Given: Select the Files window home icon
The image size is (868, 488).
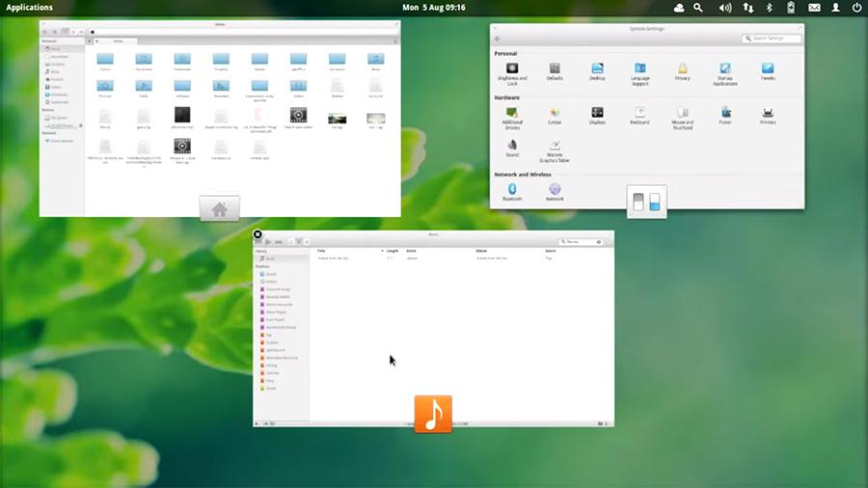Looking at the screenshot, I should click(219, 208).
